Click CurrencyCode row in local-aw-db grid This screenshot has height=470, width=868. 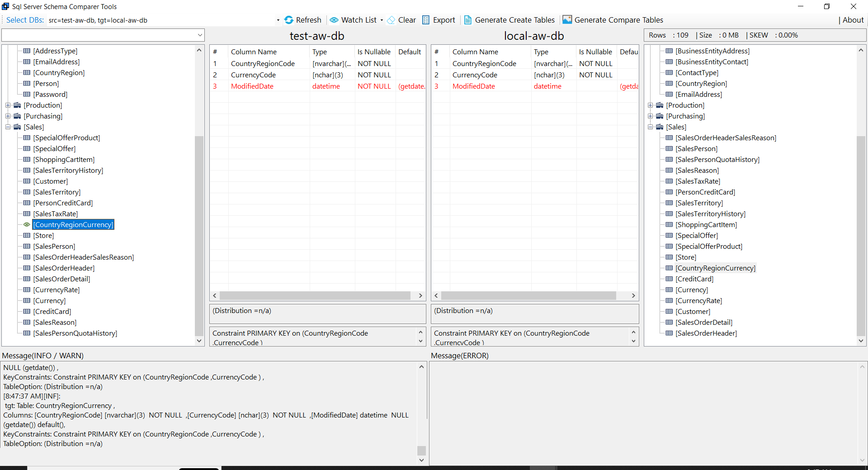coord(535,75)
